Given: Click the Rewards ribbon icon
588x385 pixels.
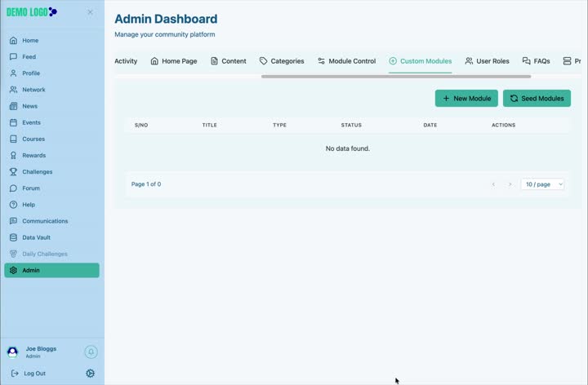Looking at the screenshot, I should pyautogui.click(x=13, y=156).
